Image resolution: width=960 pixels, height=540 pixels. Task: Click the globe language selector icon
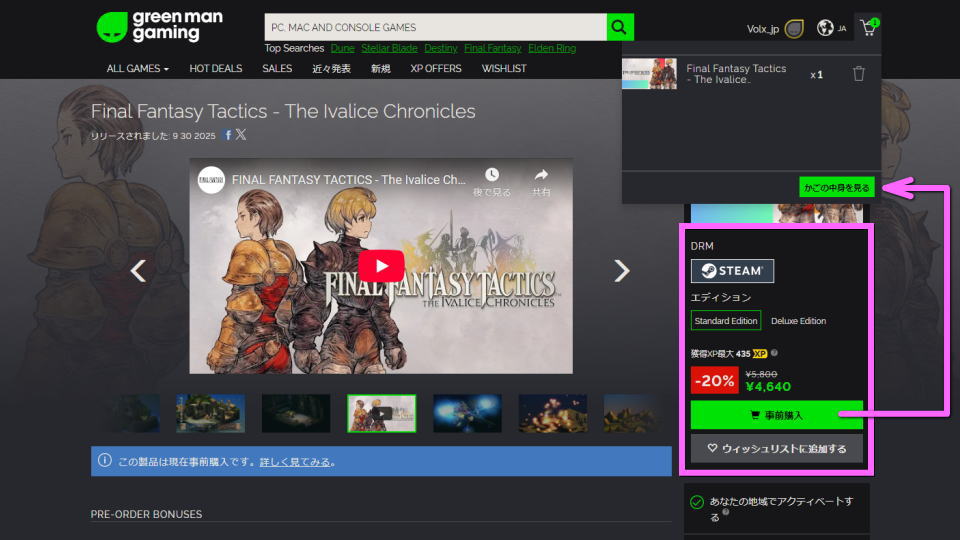coord(825,28)
